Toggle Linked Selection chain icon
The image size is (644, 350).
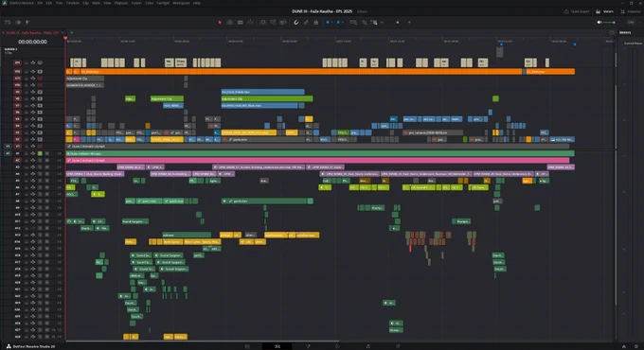click(x=306, y=22)
